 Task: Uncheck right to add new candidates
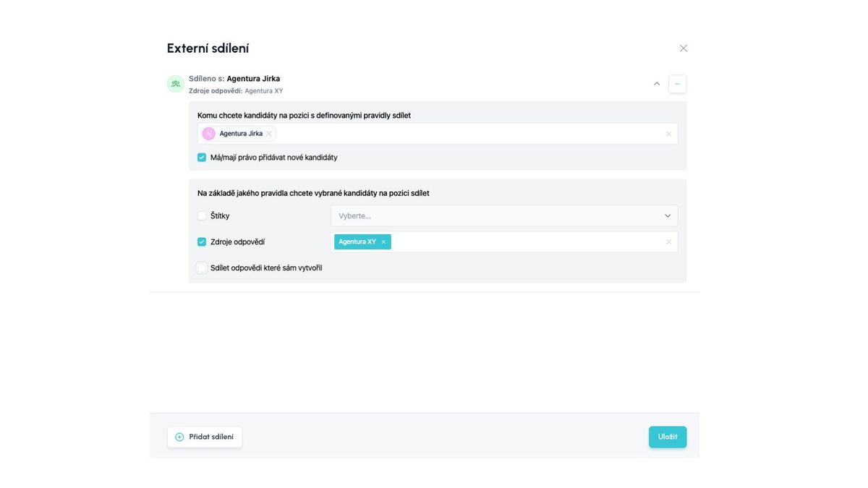(202, 158)
